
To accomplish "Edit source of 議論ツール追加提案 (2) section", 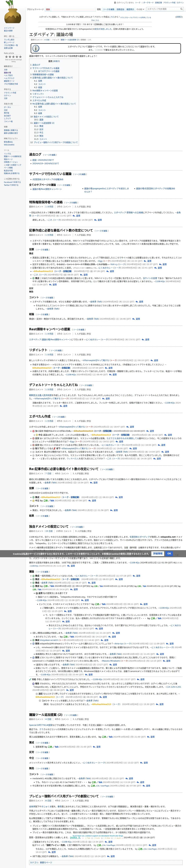I will (x=71, y=715).
